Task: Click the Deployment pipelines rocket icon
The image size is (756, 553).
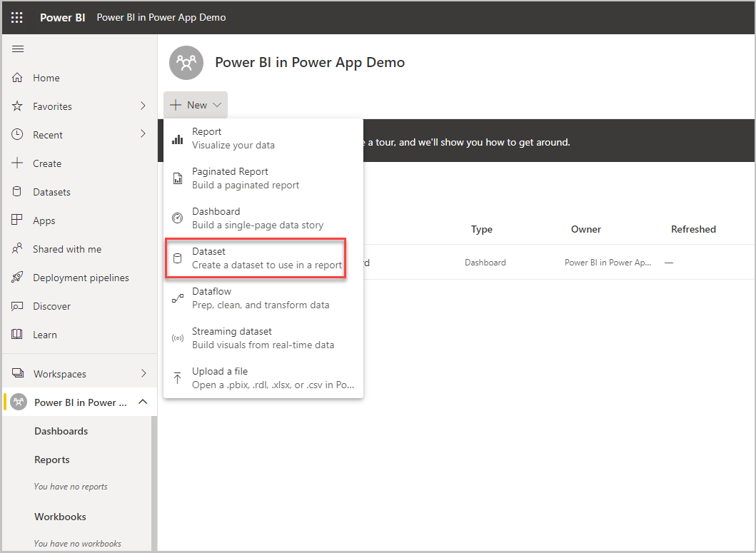Action: point(17,278)
